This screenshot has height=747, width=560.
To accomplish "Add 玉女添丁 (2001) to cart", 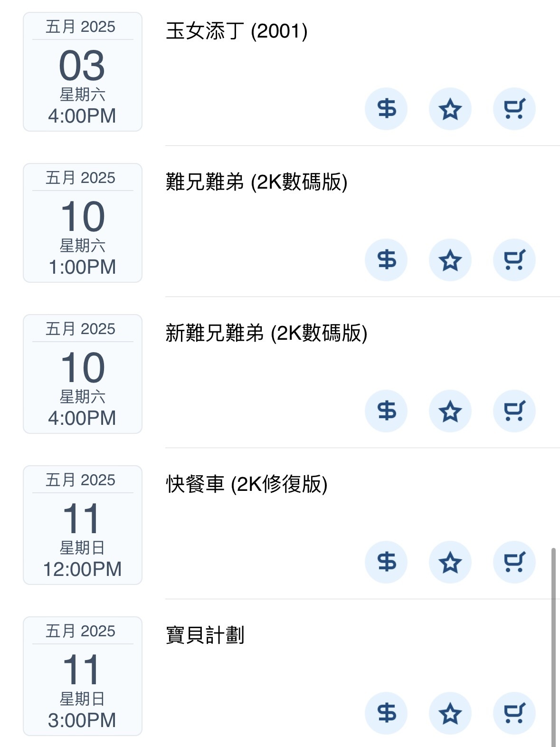I will [514, 109].
